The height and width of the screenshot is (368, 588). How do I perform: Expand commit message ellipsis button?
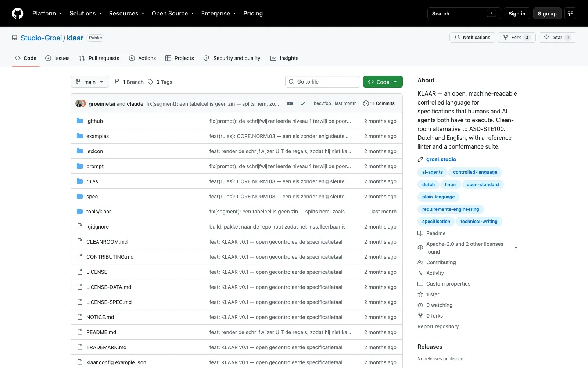(x=290, y=103)
